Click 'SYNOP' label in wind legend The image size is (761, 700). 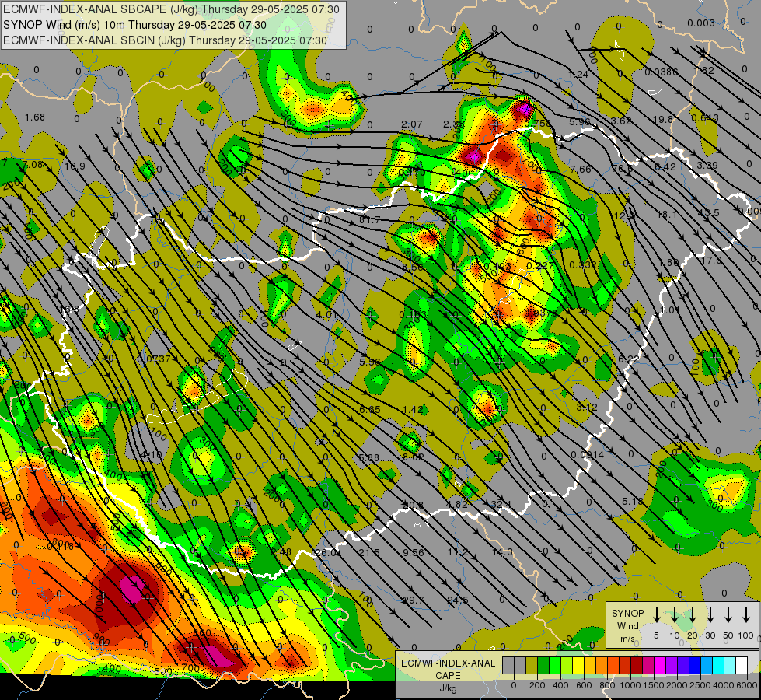coord(627,613)
